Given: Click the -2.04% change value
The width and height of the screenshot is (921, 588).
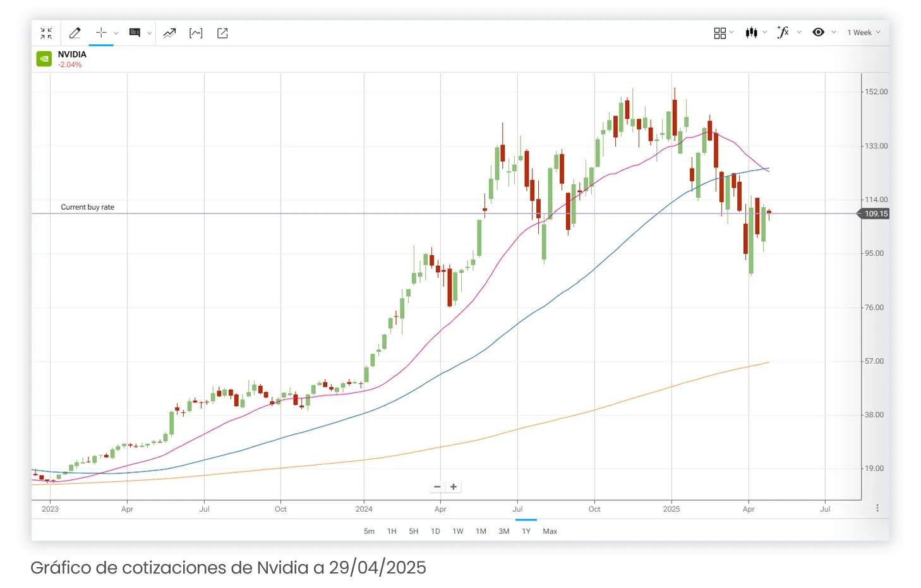Looking at the screenshot, I should pyautogui.click(x=70, y=65).
